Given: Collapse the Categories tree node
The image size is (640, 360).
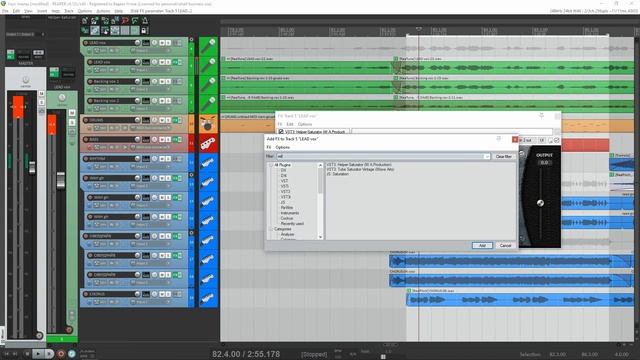Looking at the screenshot, I should [270, 229].
